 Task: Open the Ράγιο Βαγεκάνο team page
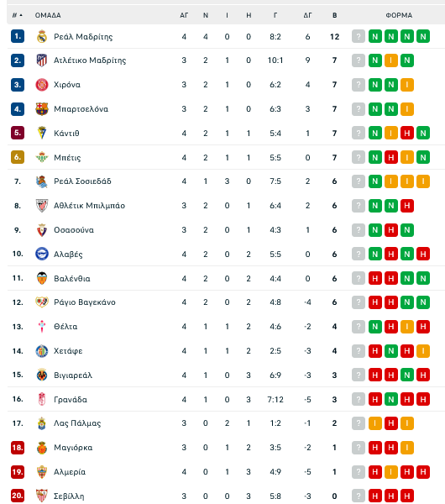tap(85, 302)
